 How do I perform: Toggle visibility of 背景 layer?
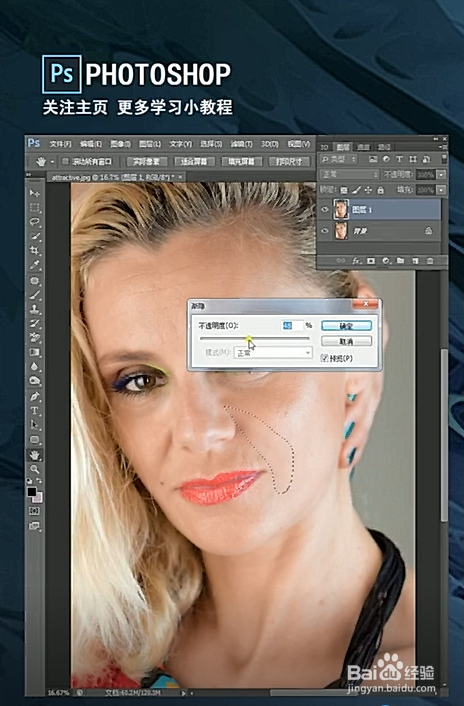pyautogui.click(x=325, y=231)
